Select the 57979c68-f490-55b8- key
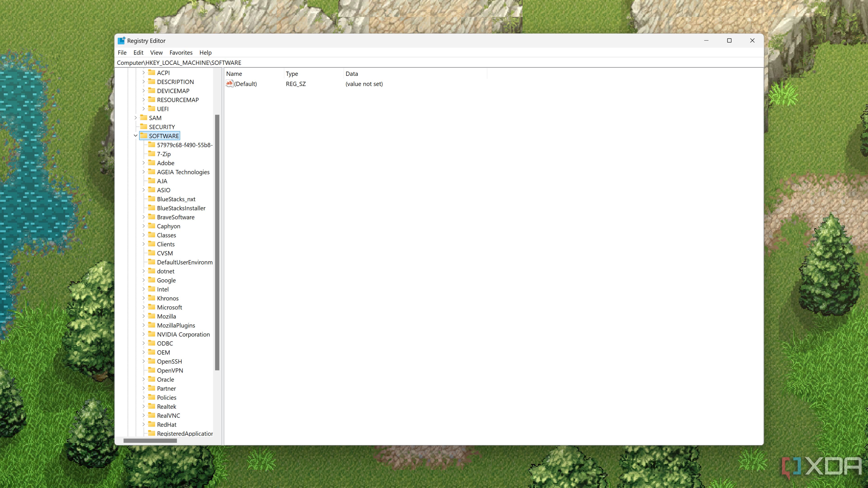The height and width of the screenshot is (488, 868). coord(185,145)
